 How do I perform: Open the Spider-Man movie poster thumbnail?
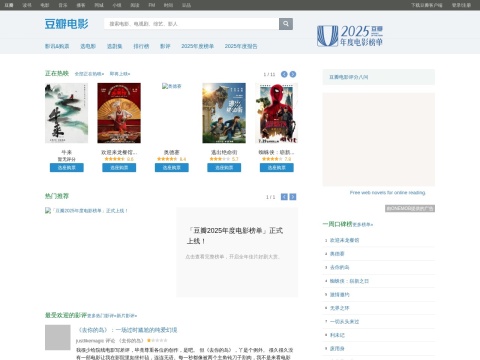[276, 113]
